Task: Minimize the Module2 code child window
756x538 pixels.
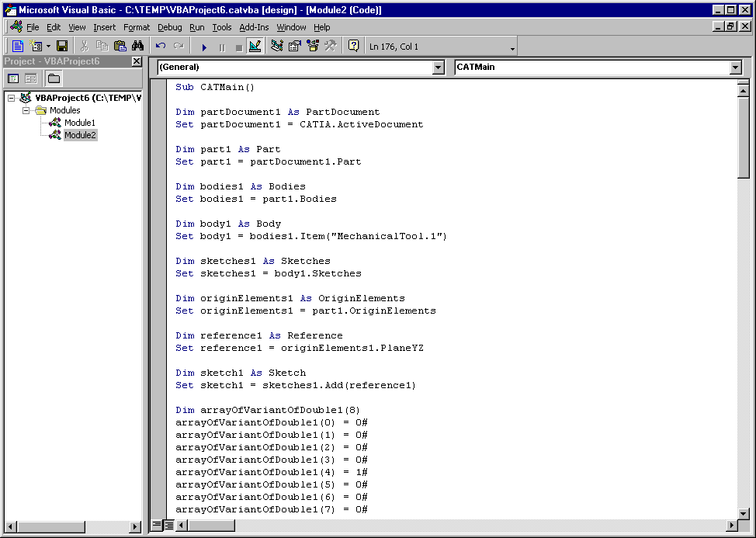Action: (x=719, y=27)
